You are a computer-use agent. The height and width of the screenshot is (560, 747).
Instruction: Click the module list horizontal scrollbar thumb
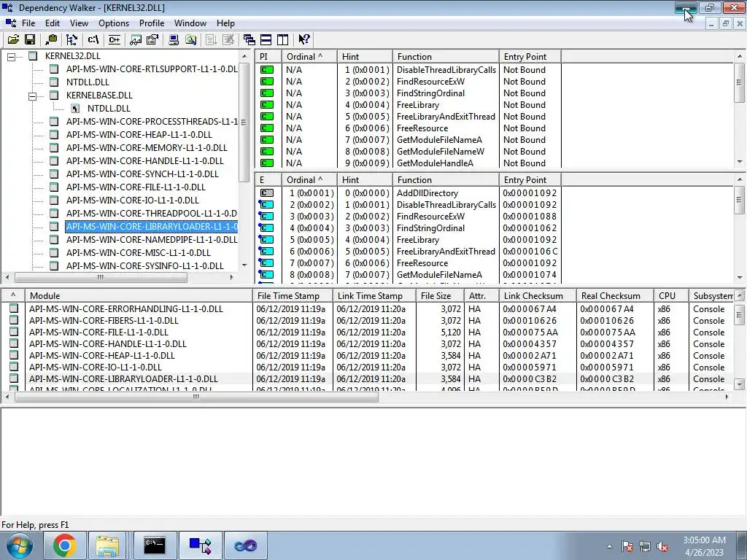pyautogui.click(x=196, y=397)
